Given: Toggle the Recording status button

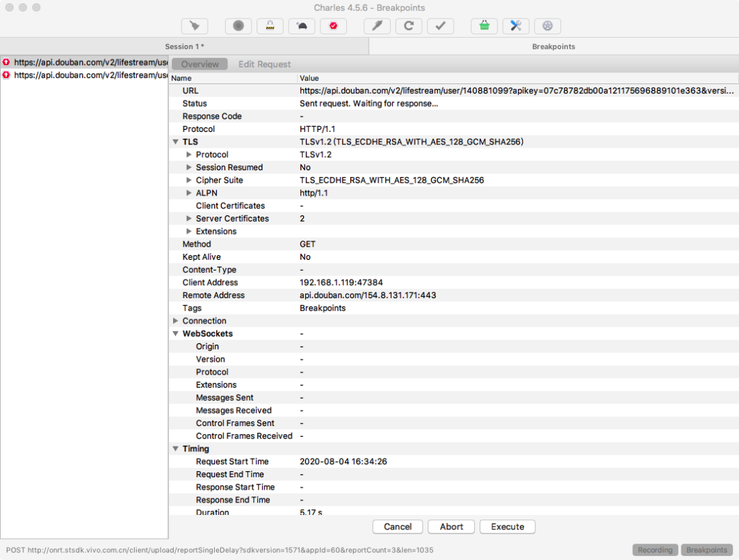Looking at the screenshot, I should click(655, 550).
